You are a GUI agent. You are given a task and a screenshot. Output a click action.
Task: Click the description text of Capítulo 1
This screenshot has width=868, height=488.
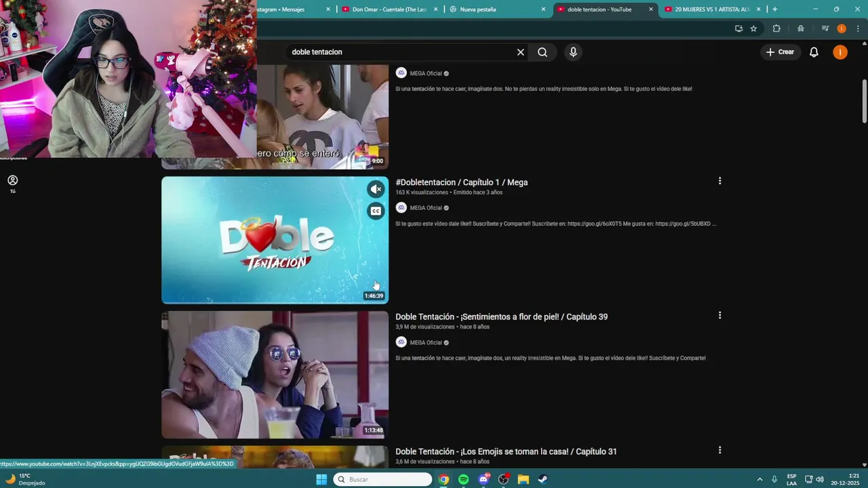pyautogui.click(x=555, y=224)
